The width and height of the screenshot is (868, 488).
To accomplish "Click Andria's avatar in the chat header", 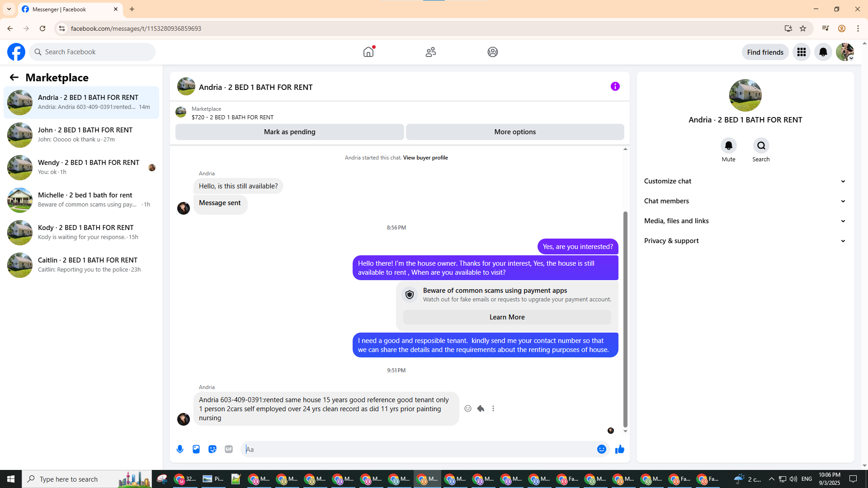I will [186, 86].
